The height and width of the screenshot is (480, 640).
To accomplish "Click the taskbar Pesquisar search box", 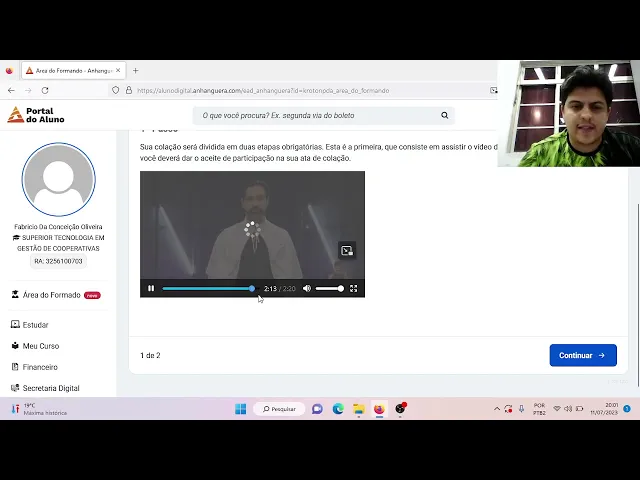I will click(x=279, y=409).
